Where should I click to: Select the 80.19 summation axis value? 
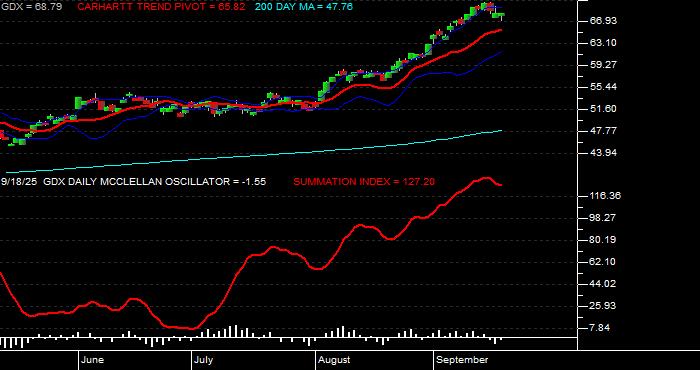(x=604, y=240)
